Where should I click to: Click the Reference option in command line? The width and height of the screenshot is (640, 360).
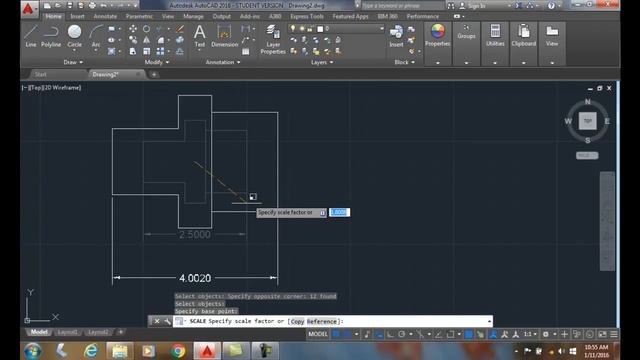[322, 321]
